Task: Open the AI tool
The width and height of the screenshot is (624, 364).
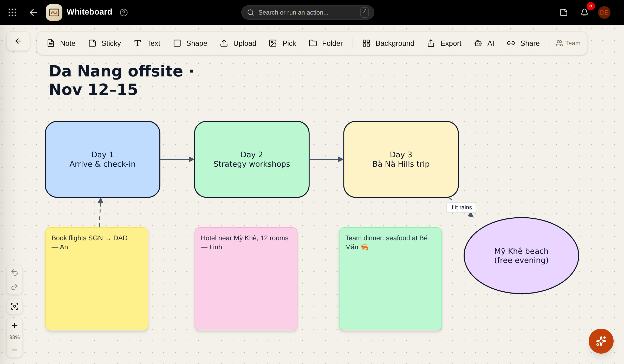Action: tap(484, 43)
